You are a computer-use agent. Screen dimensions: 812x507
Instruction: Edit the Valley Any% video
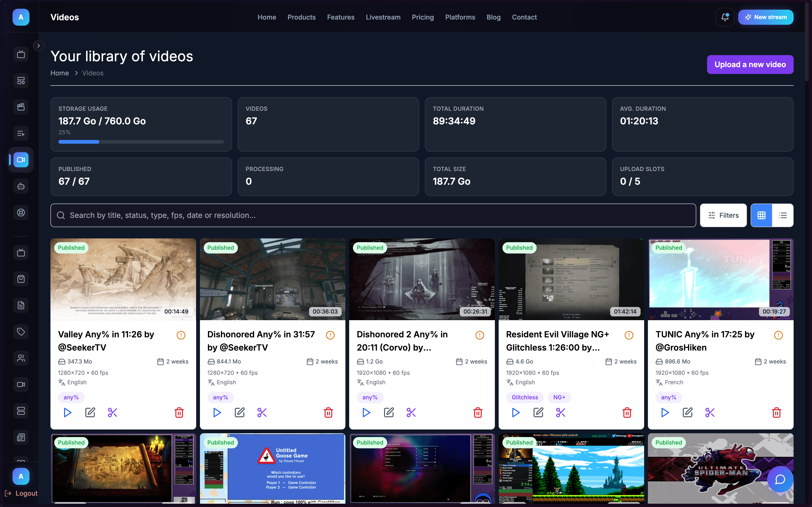pos(90,413)
